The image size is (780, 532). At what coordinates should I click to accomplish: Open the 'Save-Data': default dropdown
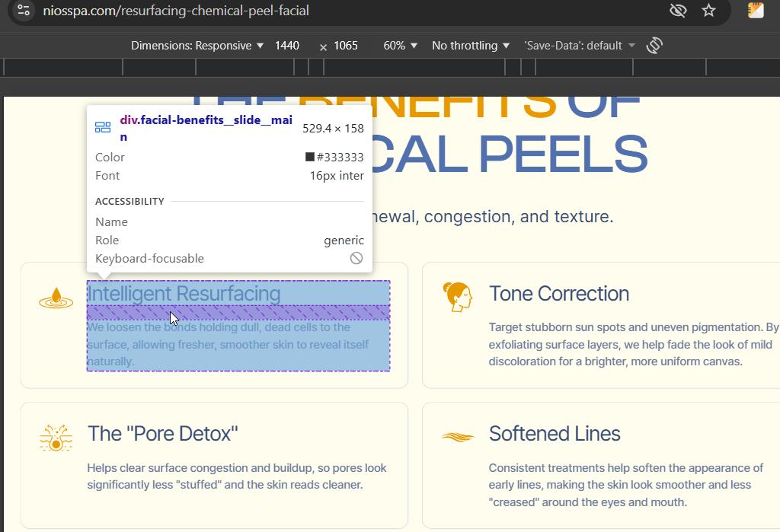(580, 46)
